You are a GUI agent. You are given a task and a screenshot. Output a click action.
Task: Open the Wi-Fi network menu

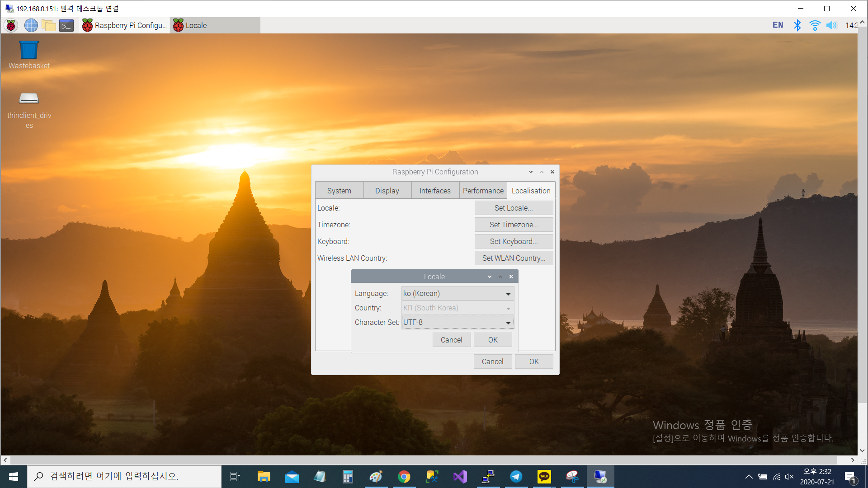[815, 25]
